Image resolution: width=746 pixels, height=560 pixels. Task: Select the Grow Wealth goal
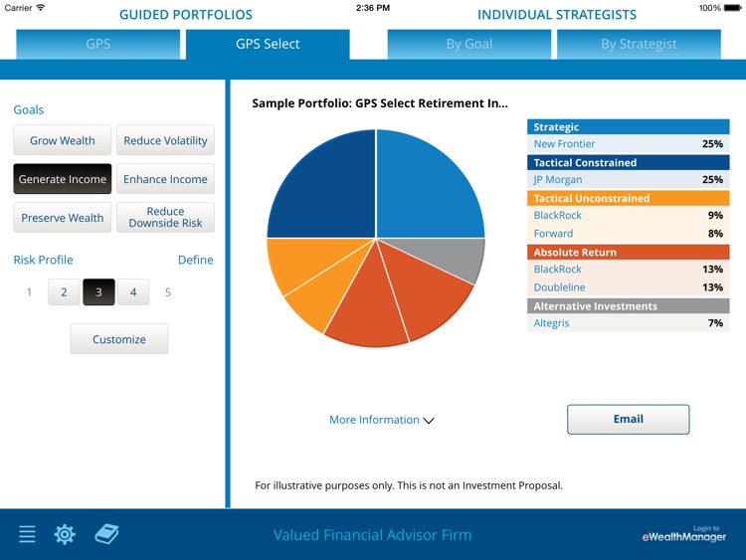pos(63,141)
